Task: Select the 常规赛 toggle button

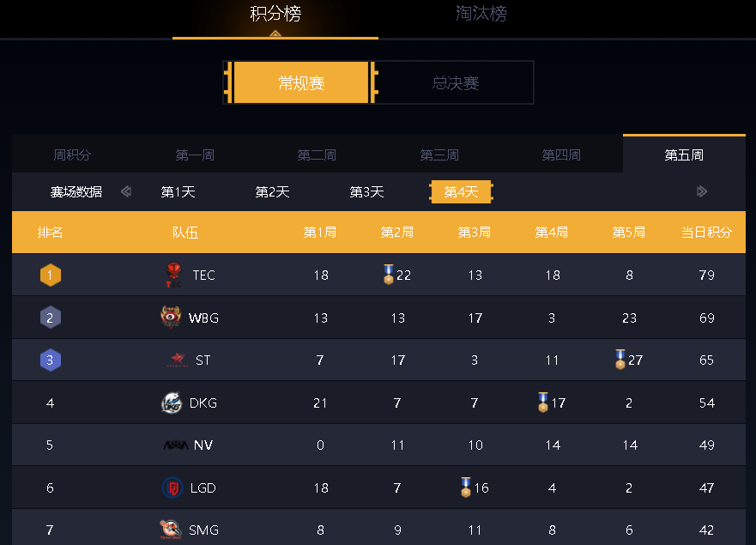Action: (301, 83)
